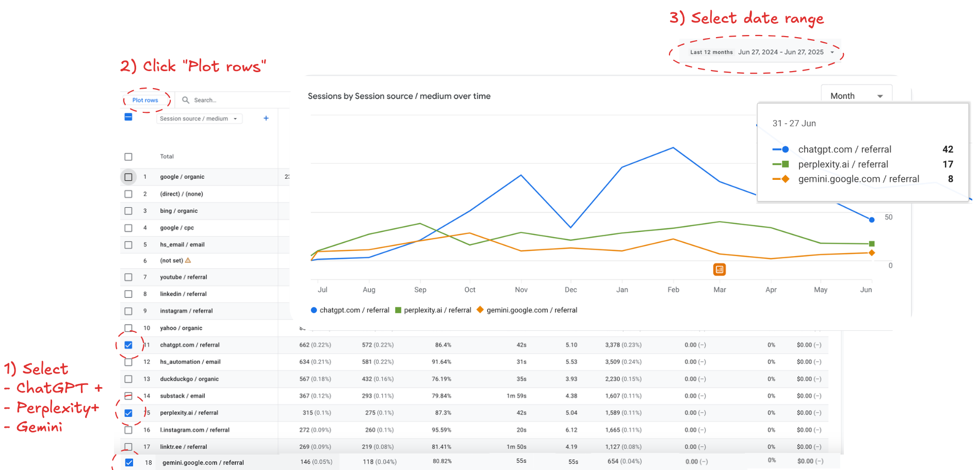This screenshot has height=470, width=980.
Task: Click the blue plus add dimension icon
Action: click(x=266, y=119)
